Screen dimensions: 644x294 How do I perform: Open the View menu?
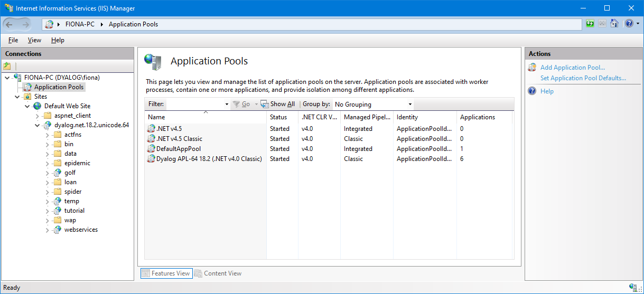tap(34, 40)
